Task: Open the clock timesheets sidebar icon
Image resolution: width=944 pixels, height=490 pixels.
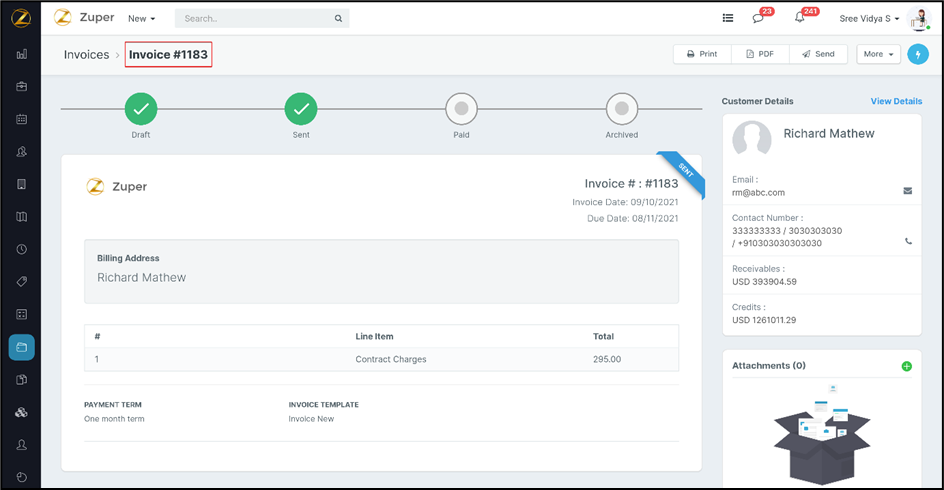Action: click(22, 249)
